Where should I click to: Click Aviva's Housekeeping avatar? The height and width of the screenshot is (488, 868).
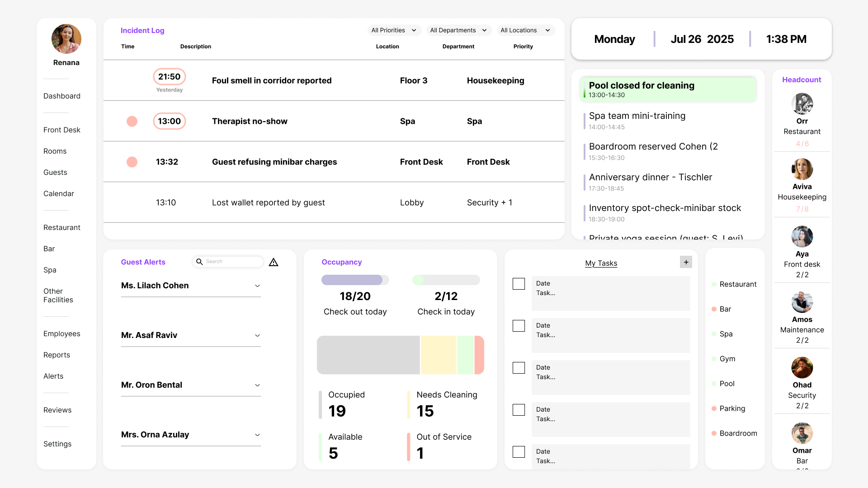802,169
